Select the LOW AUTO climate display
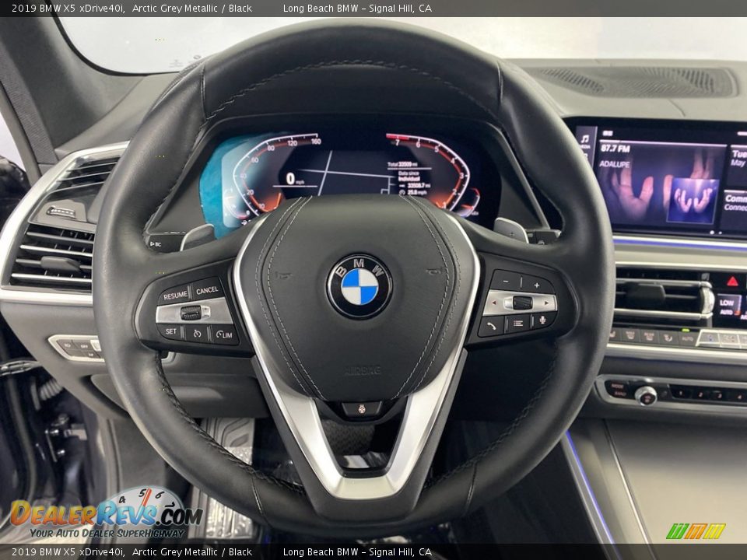The width and height of the screenshot is (747, 560). pos(729,306)
